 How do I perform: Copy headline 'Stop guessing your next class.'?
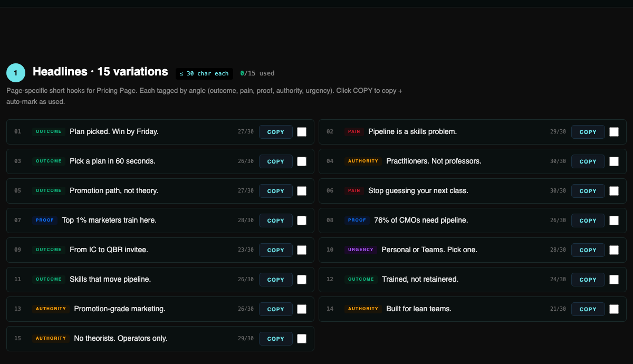[588, 191]
